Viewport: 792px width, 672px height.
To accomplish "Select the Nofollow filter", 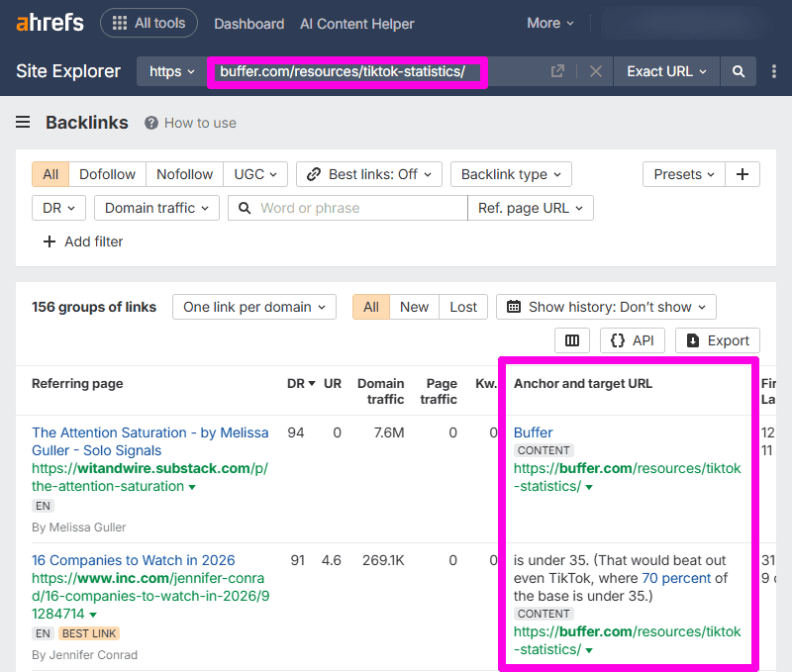I will coord(184,174).
